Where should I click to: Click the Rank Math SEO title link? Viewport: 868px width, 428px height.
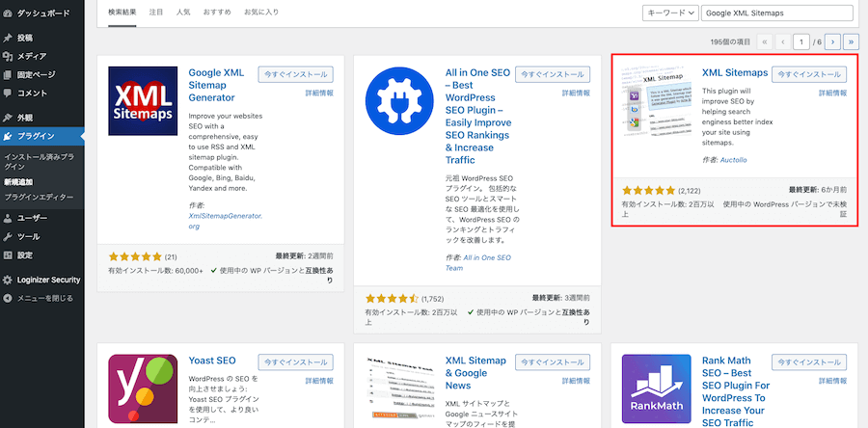coord(736,391)
